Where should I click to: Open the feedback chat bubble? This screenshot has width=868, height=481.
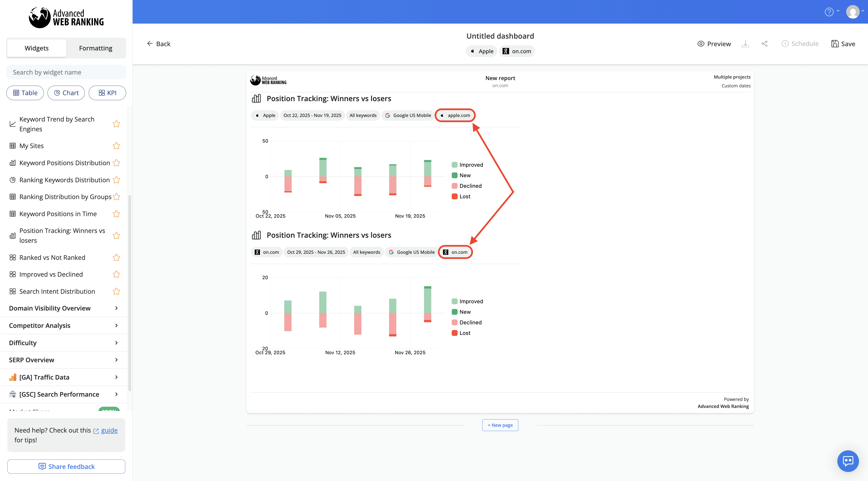[x=848, y=461]
